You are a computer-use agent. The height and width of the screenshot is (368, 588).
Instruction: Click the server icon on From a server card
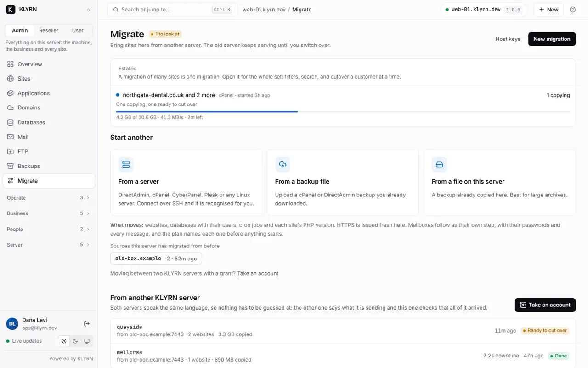pos(126,164)
